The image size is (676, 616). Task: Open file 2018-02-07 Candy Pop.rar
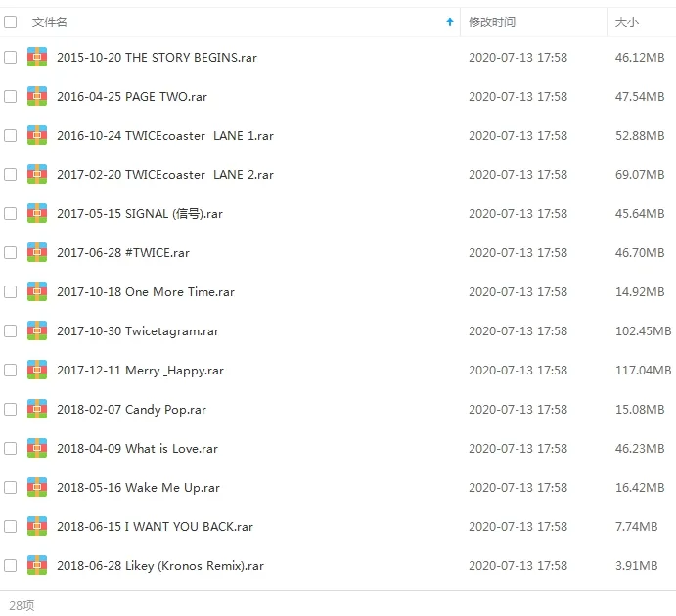click(x=131, y=410)
